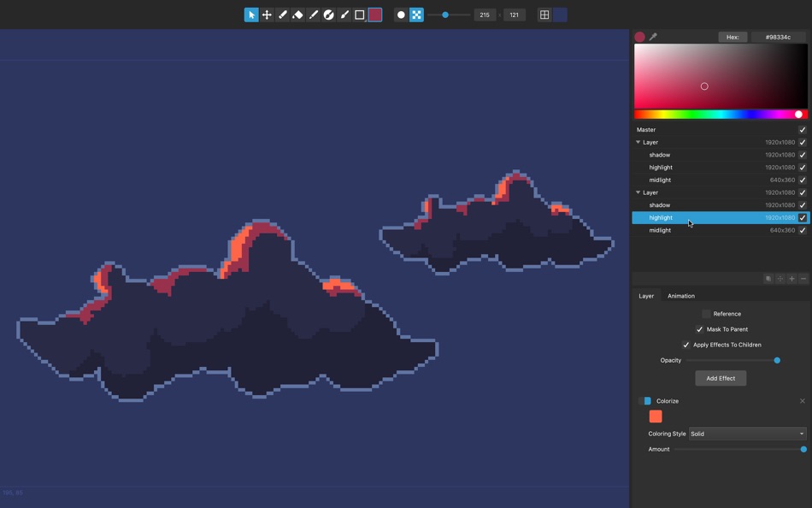Viewport: 812px width, 508px height.
Task: Enable the checkerboard dither brush mode
Action: click(416, 15)
